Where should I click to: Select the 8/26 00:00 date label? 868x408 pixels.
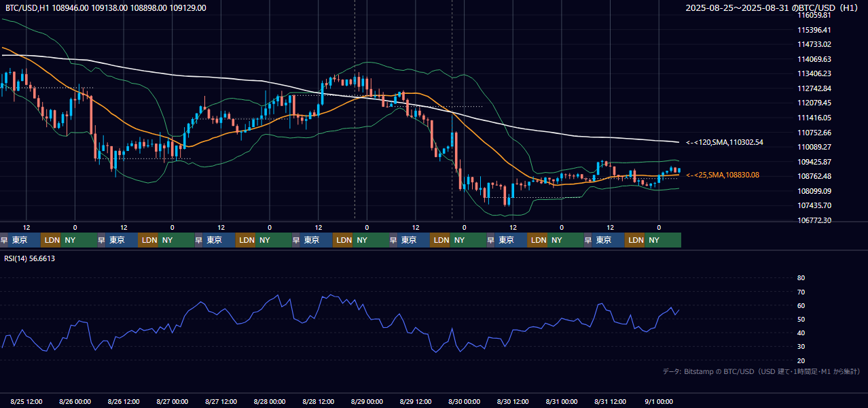point(75,402)
